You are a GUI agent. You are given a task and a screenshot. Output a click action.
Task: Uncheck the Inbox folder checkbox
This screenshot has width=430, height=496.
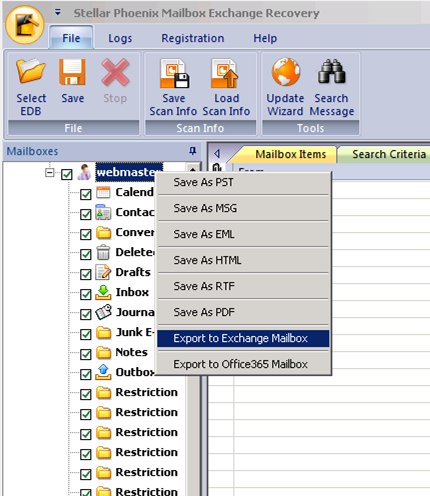[86, 294]
